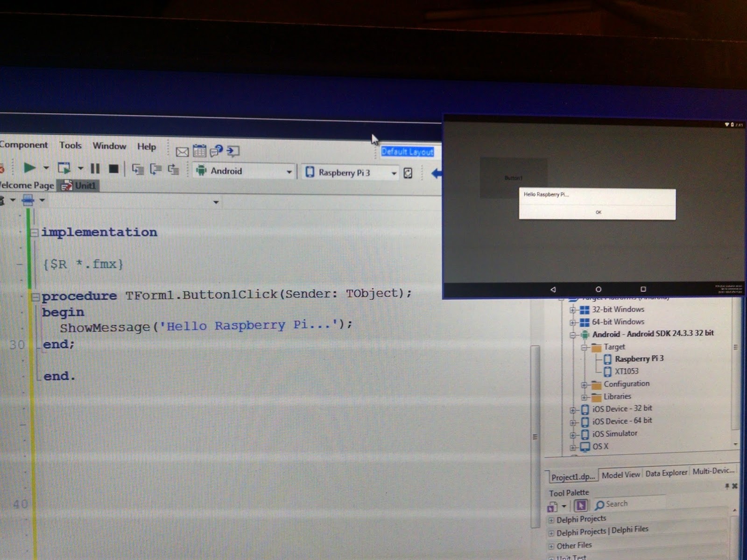Click Button1 in the Android window
Screen dimensions: 747x560
pyautogui.click(x=514, y=178)
